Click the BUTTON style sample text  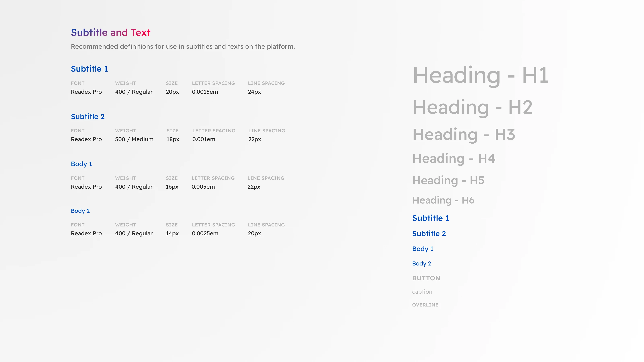pyautogui.click(x=426, y=278)
